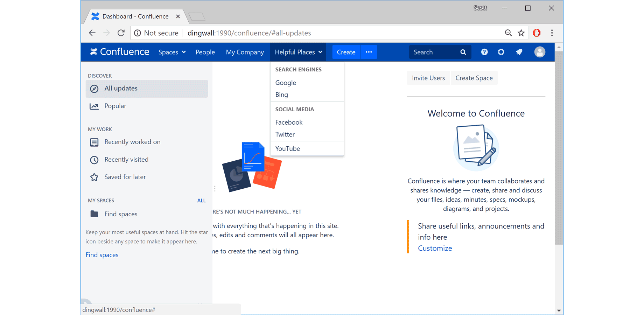Viewport: 644px width, 315px height.
Task: Click the Find spaces folder icon
Action: [x=94, y=214]
